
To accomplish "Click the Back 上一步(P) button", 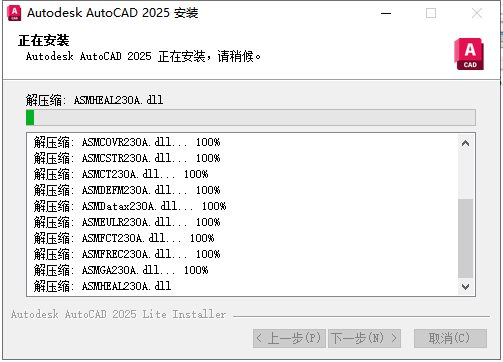I will pos(289,338).
